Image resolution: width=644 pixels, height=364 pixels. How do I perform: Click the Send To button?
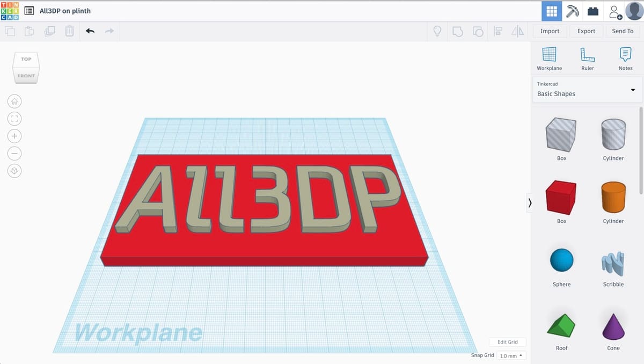[623, 31]
